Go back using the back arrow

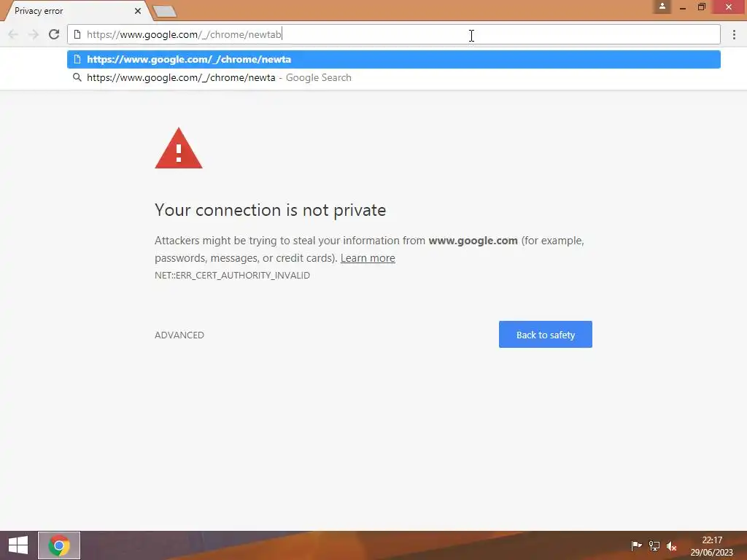click(13, 34)
